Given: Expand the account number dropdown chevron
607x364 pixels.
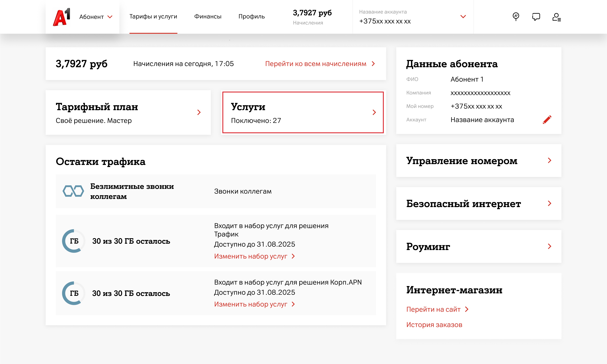Looking at the screenshot, I should tap(463, 17).
